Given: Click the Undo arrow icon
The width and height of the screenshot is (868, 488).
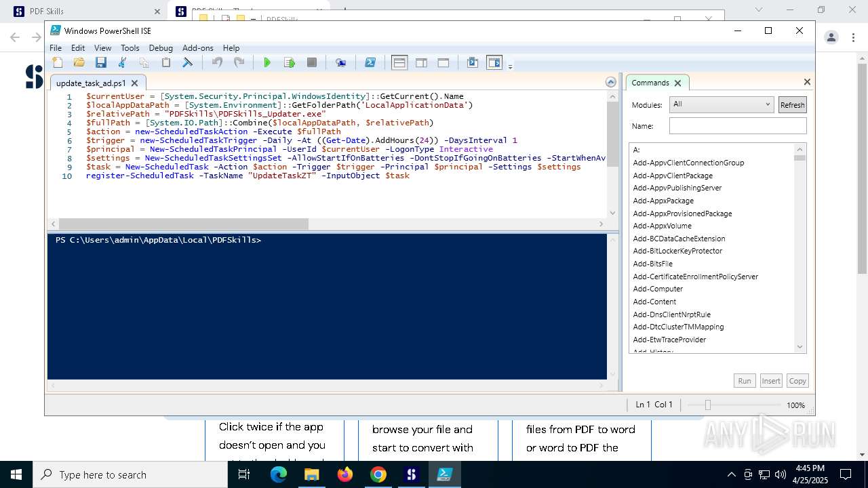Looking at the screenshot, I should click(x=217, y=62).
